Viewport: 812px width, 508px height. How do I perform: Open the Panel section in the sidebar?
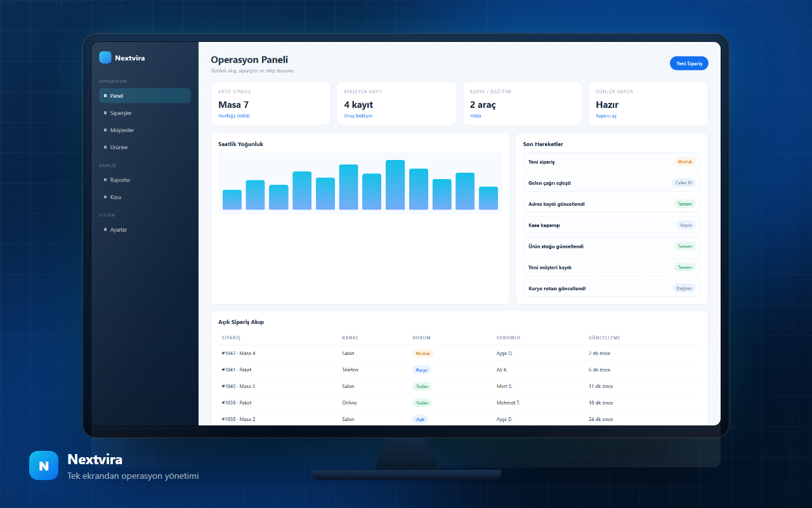(145, 96)
